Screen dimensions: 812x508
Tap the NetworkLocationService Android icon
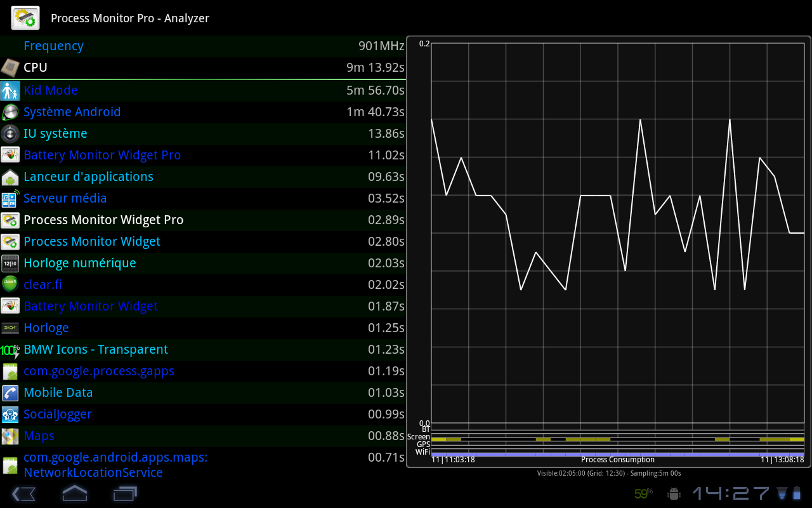(10, 465)
